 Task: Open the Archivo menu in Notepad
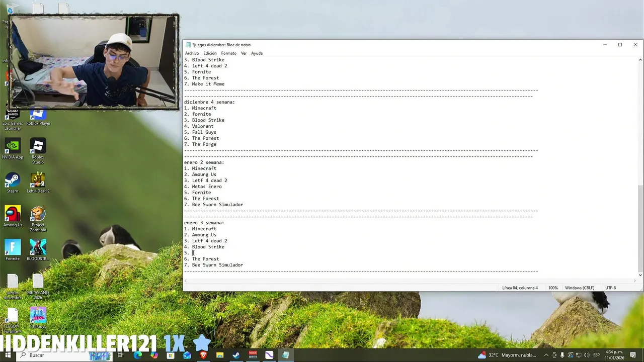pyautogui.click(x=192, y=53)
